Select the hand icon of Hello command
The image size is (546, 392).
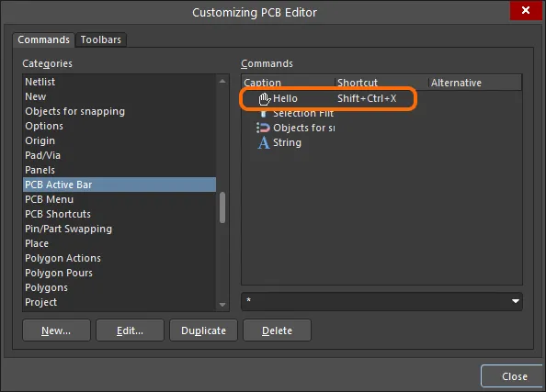tap(265, 99)
